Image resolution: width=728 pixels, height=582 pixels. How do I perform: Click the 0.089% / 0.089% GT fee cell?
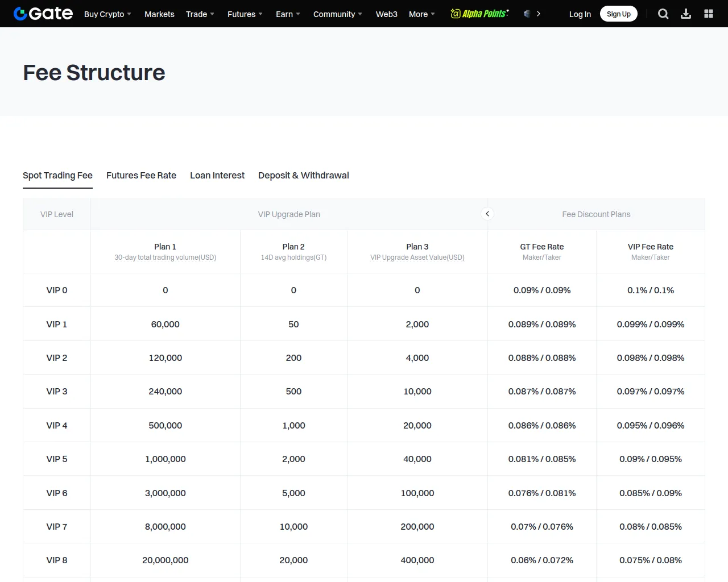[542, 325]
